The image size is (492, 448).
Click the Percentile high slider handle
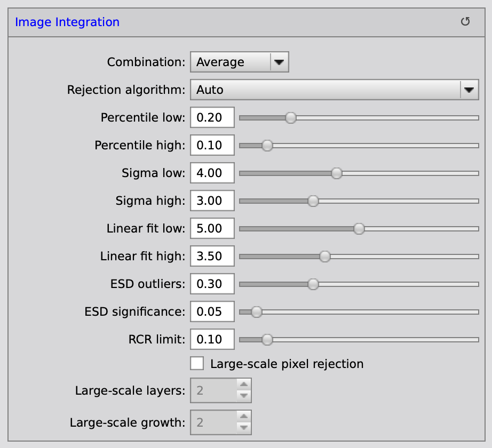[x=267, y=145]
